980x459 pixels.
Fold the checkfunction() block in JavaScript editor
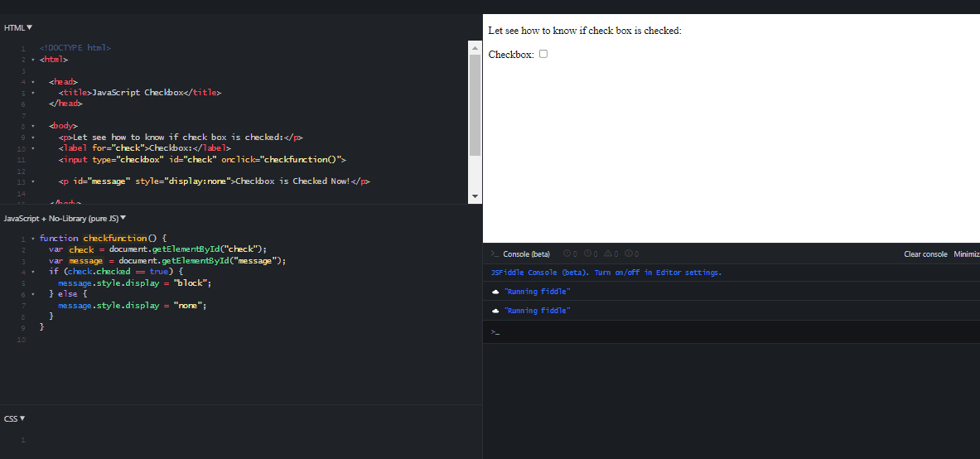(32, 239)
